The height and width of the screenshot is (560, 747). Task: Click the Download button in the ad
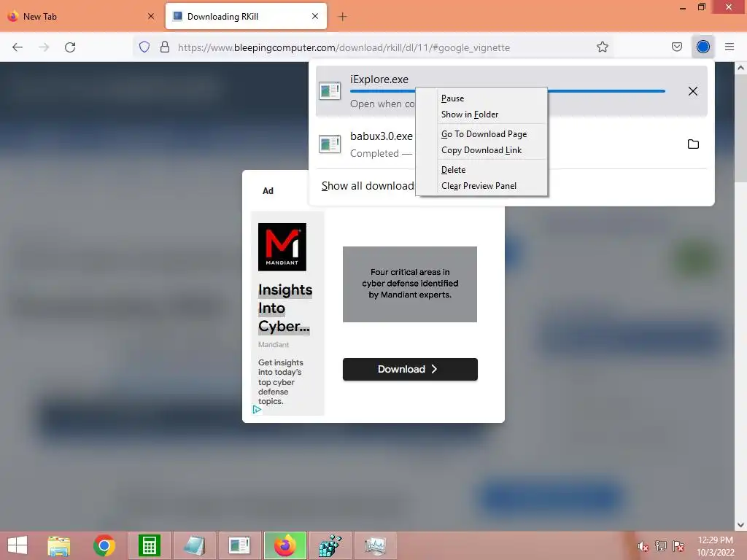tap(410, 369)
